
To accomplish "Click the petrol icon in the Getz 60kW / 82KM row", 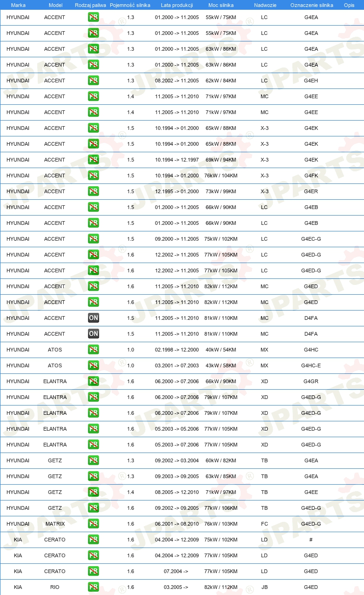I will click(93, 460).
